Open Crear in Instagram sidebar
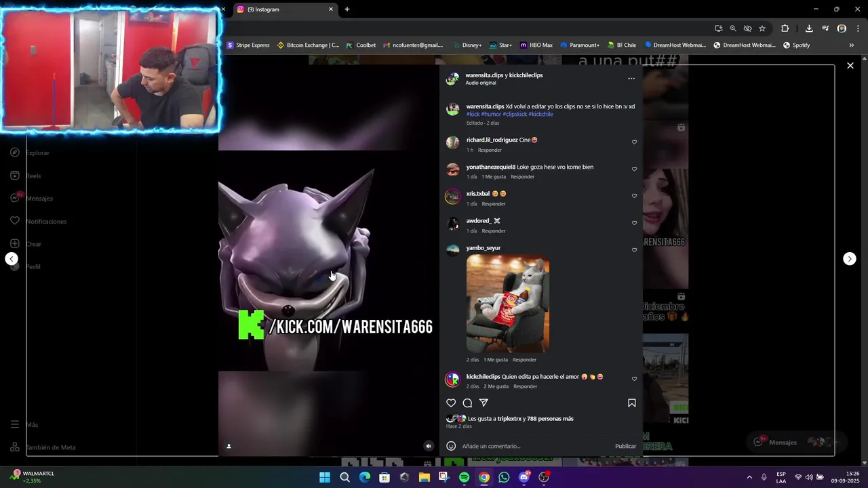The image size is (868, 488). tap(26, 244)
